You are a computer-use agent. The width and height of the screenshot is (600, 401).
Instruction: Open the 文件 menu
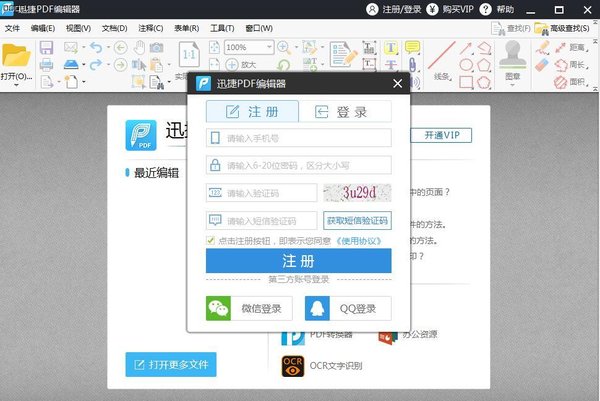(x=12, y=28)
